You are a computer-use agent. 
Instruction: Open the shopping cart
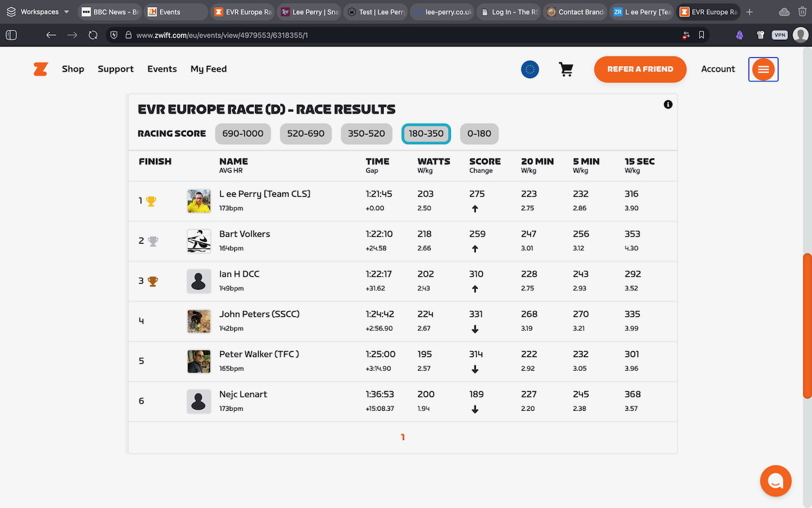point(566,69)
